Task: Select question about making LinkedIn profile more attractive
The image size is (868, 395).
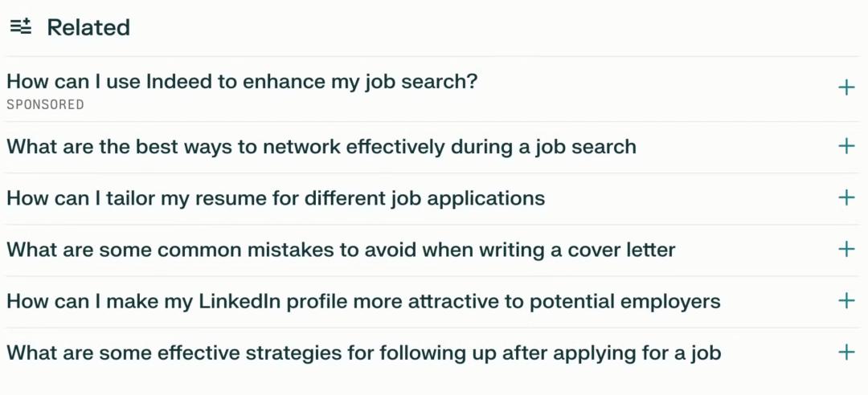Action: point(364,302)
